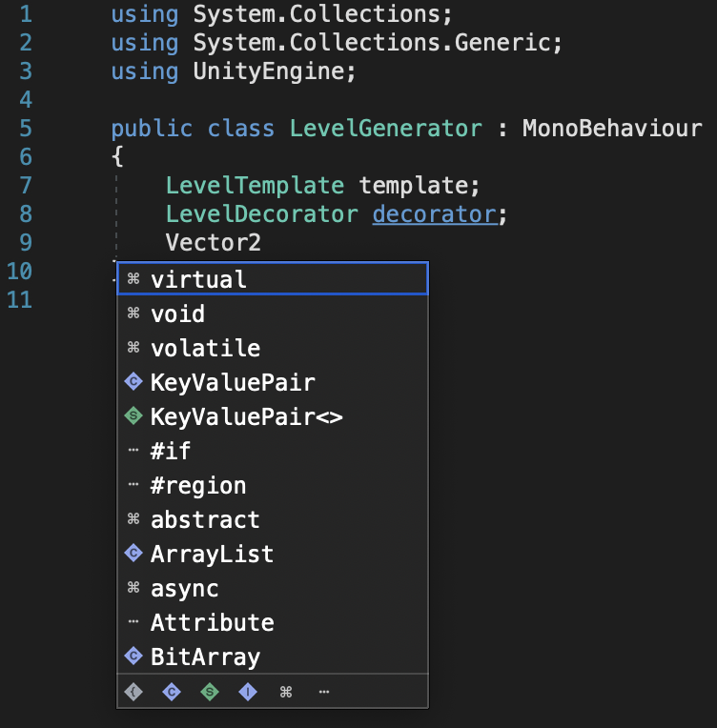Click the underlined decorator identifier
The image size is (717, 728).
(435, 214)
